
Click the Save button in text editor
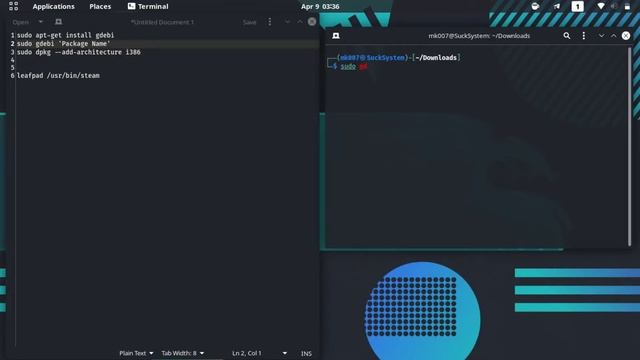click(249, 22)
